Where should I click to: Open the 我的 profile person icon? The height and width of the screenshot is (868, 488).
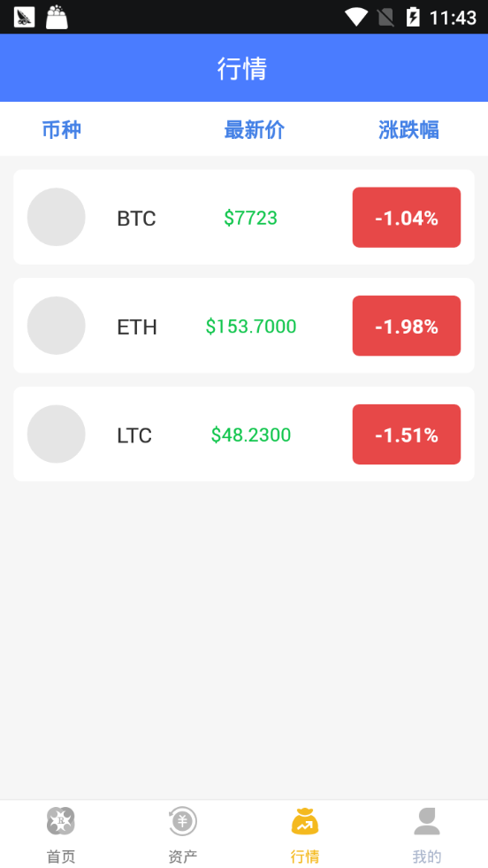point(427,821)
